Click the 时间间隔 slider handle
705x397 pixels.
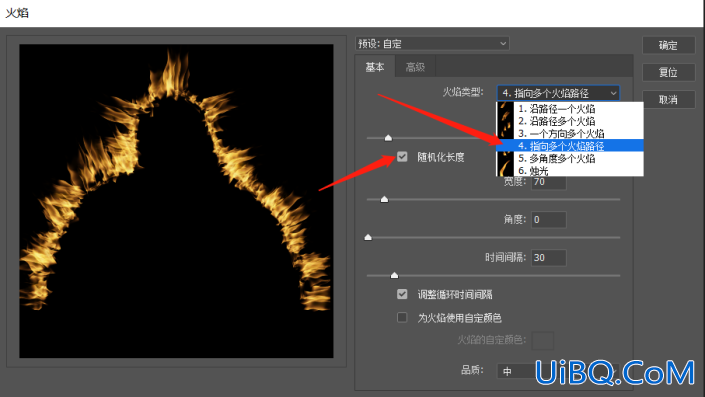click(394, 275)
